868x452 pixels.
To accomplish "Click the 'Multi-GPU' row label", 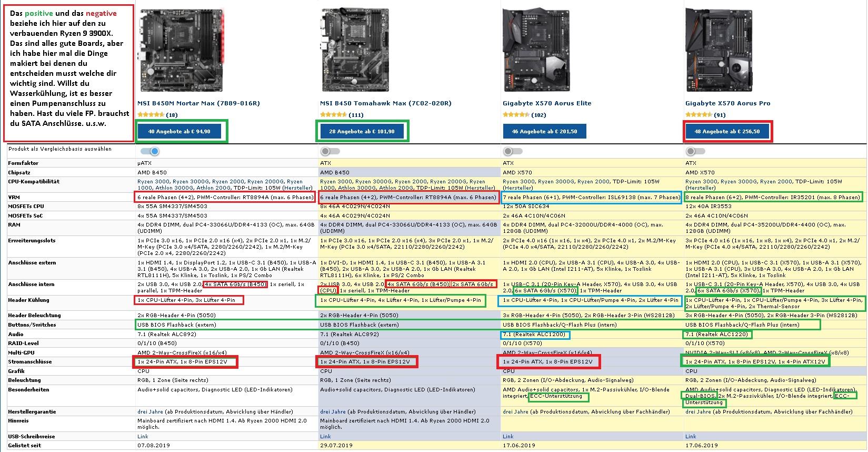I will pos(22,352).
